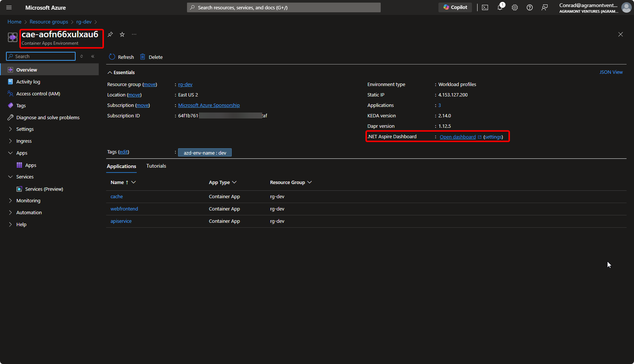Open the help question mark icon
The width and height of the screenshot is (634, 364).
click(530, 7)
